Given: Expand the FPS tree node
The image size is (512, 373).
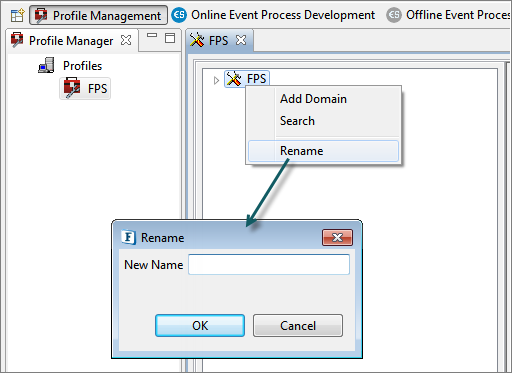Looking at the screenshot, I should pos(216,80).
